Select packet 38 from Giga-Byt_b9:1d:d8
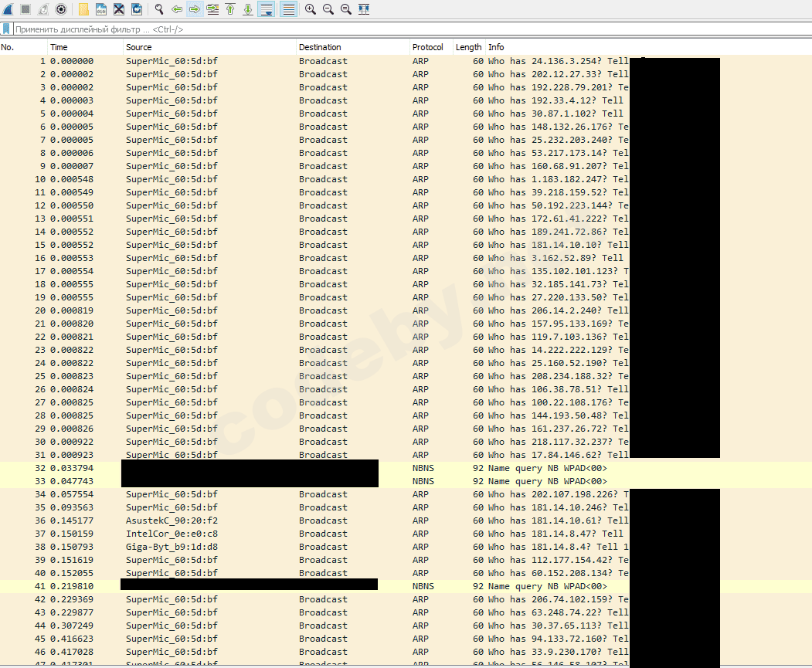 tap(406, 547)
